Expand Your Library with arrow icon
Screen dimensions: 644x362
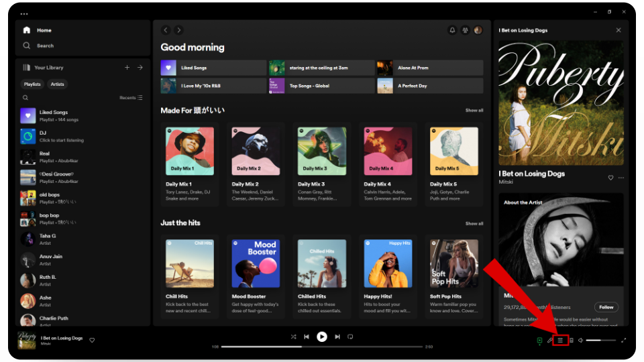(x=140, y=67)
